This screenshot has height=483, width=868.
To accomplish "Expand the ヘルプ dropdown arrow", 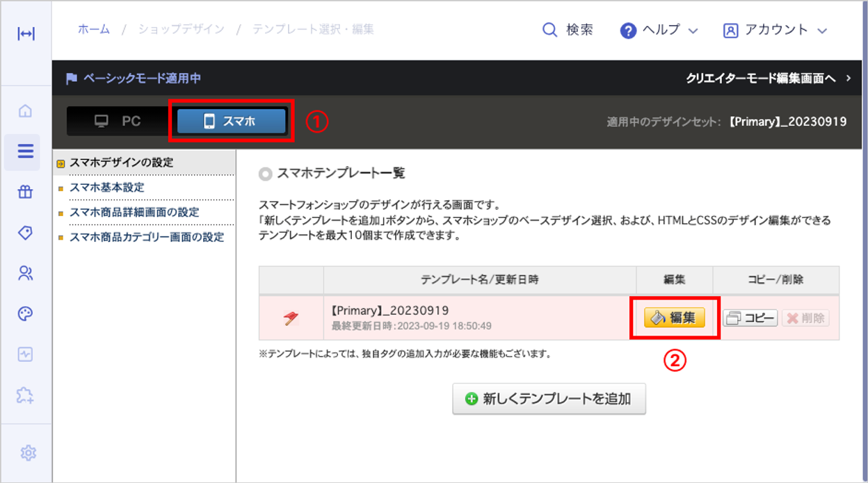I will click(x=693, y=31).
